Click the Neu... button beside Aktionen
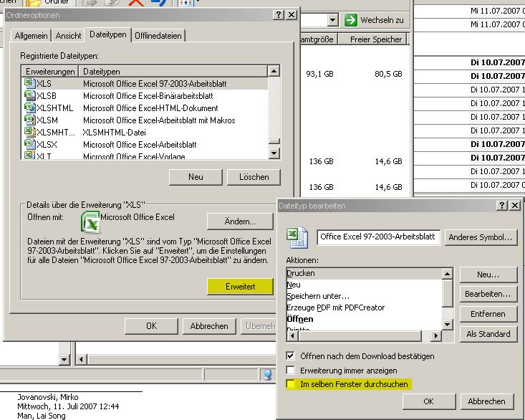The width and height of the screenshot is (525, 420). tap(488, 275)
